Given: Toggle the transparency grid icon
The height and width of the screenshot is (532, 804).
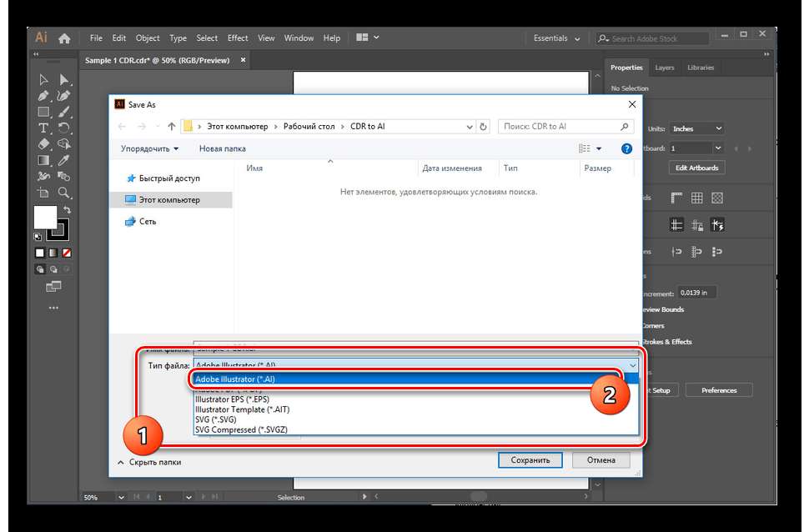Looking at the screenshot, I should tap(716, 198).
